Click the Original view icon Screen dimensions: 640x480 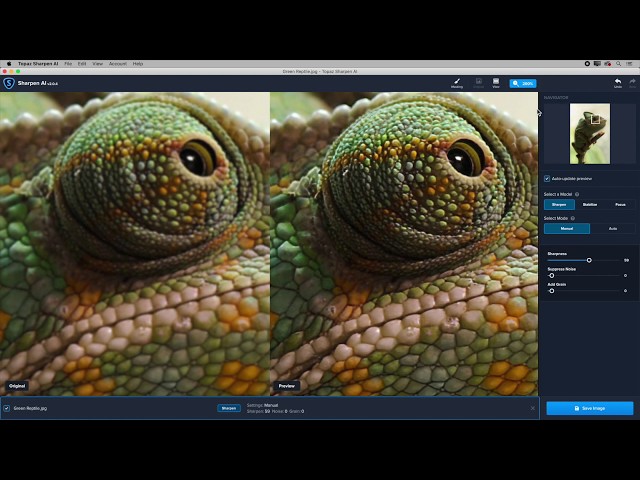point(478,83)
